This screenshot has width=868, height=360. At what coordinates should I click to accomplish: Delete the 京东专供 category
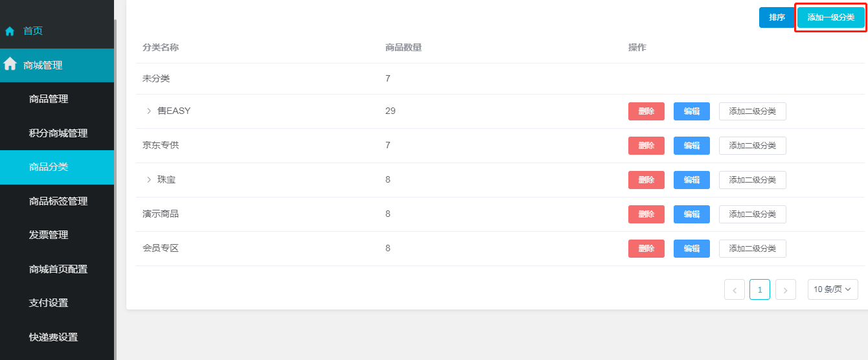[x=646, y=146]
